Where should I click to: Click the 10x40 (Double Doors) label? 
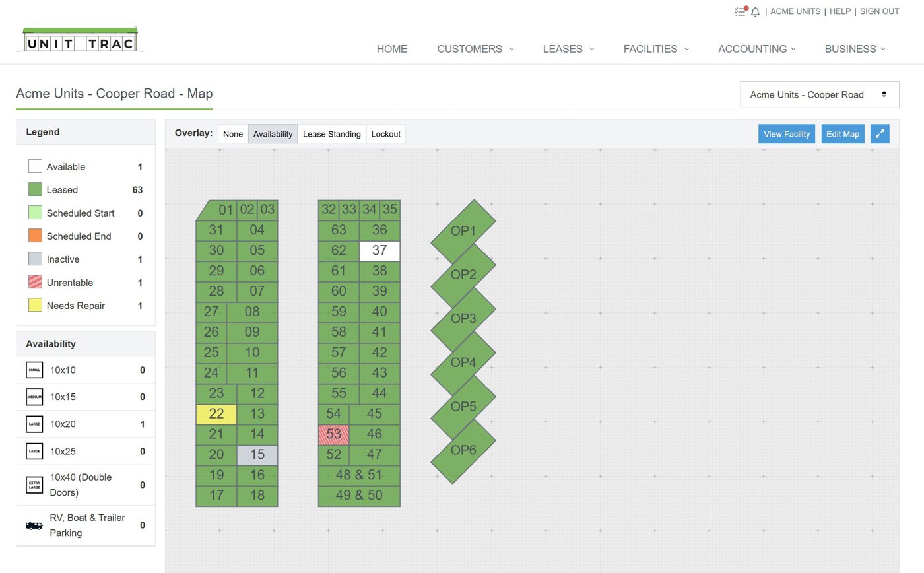[x=81, y=485]
